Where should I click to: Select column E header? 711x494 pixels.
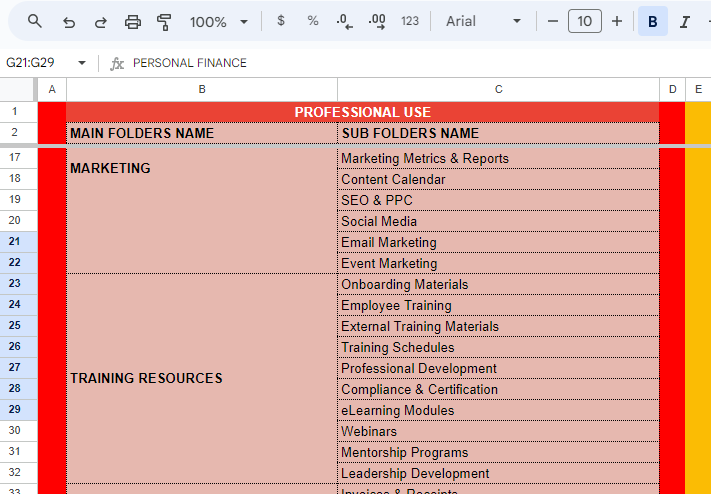point(698,89)
